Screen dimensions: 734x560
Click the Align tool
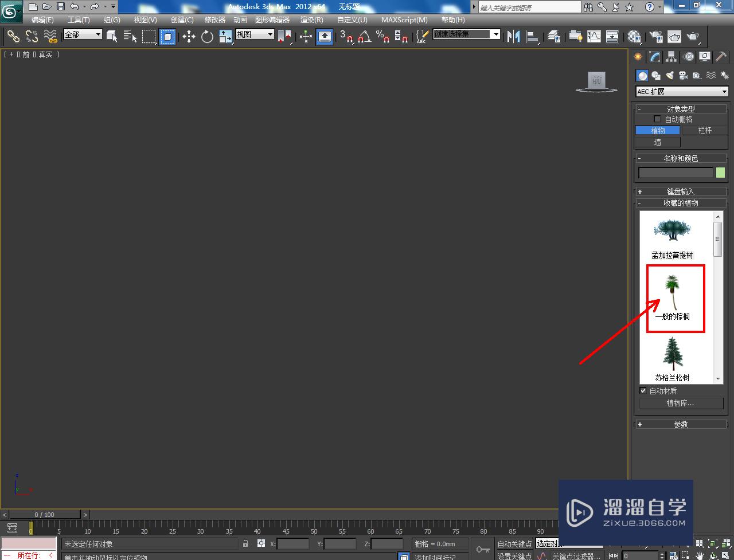pyautogui.click(x=533, y=37)
